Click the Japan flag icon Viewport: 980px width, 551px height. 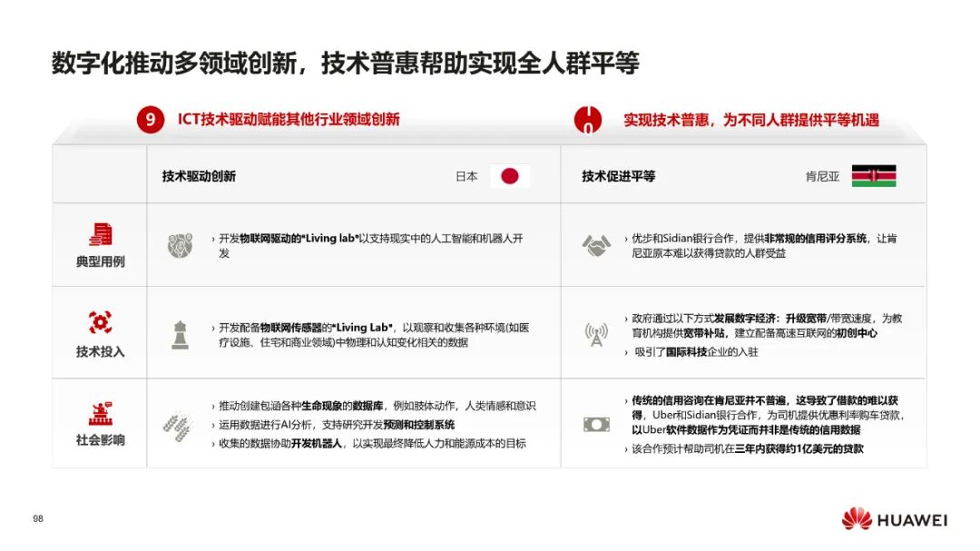[510, 176]
